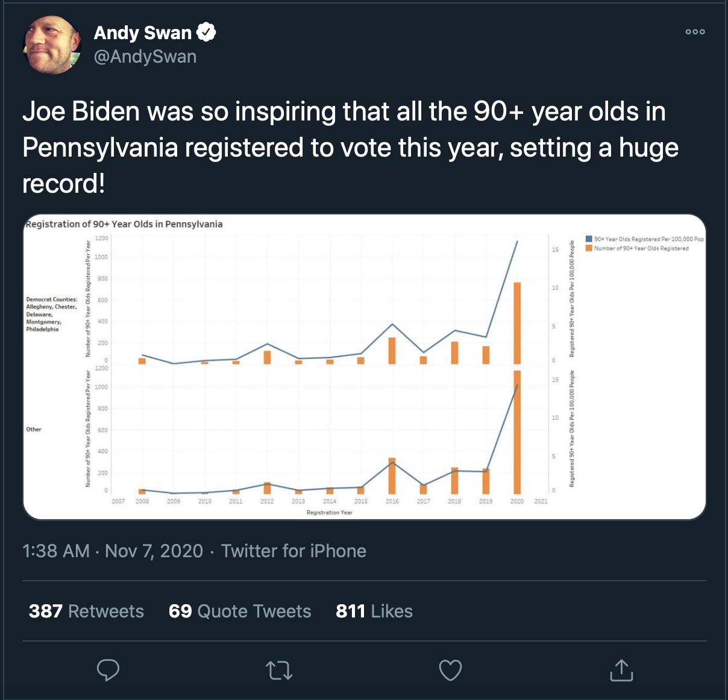This screenshot has height=700, width=728.
Task: Open the three-dot more options menu
Action: pos(695,32)
